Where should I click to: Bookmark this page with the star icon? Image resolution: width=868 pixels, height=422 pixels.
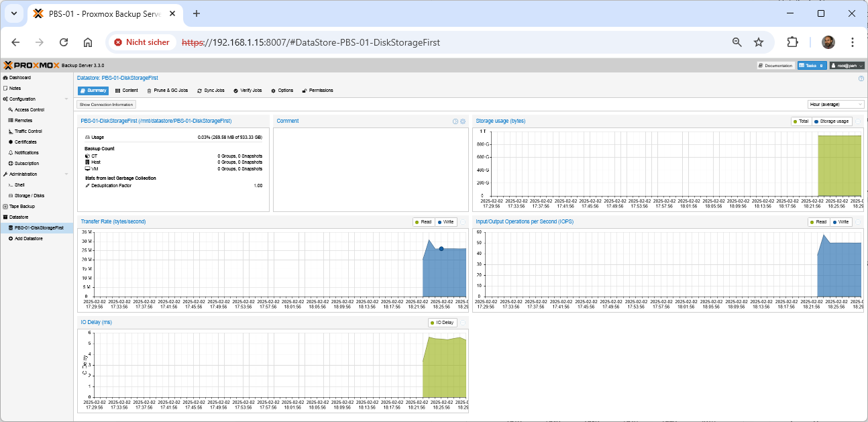pos(759,42)
